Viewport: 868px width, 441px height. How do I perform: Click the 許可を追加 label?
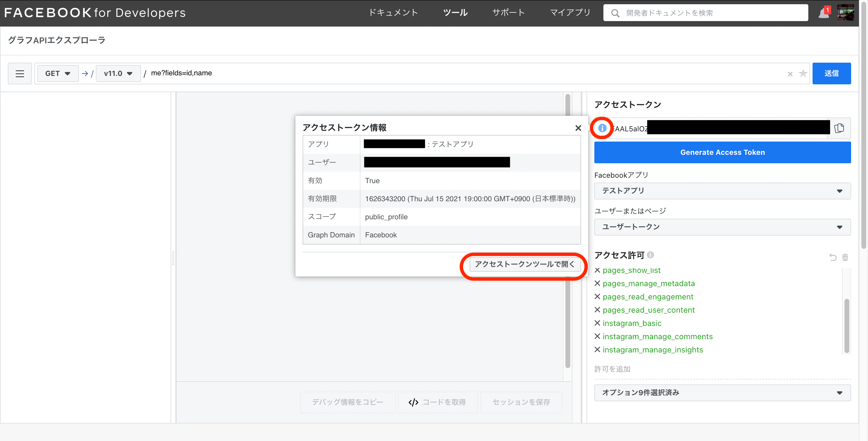pos(612,369)
